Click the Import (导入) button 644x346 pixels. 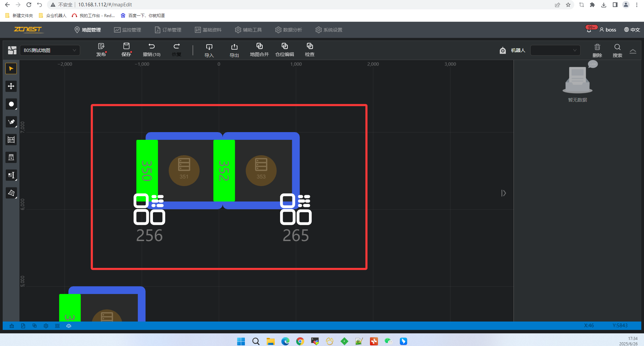click(209, 51)
